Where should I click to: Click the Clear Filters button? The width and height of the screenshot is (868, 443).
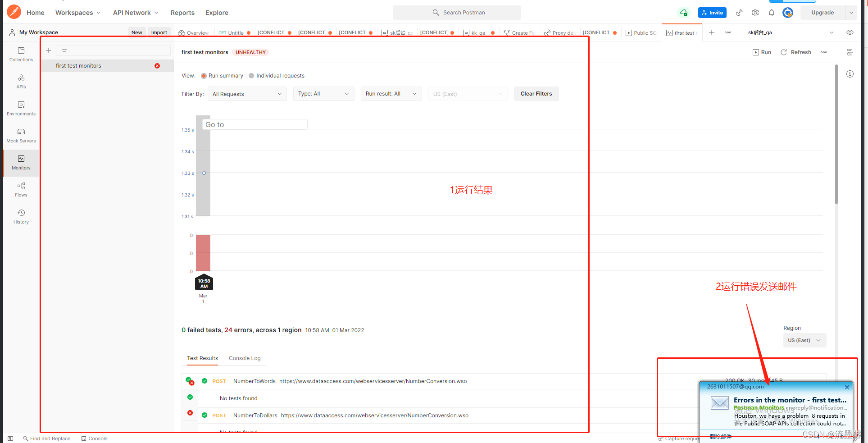536,94
